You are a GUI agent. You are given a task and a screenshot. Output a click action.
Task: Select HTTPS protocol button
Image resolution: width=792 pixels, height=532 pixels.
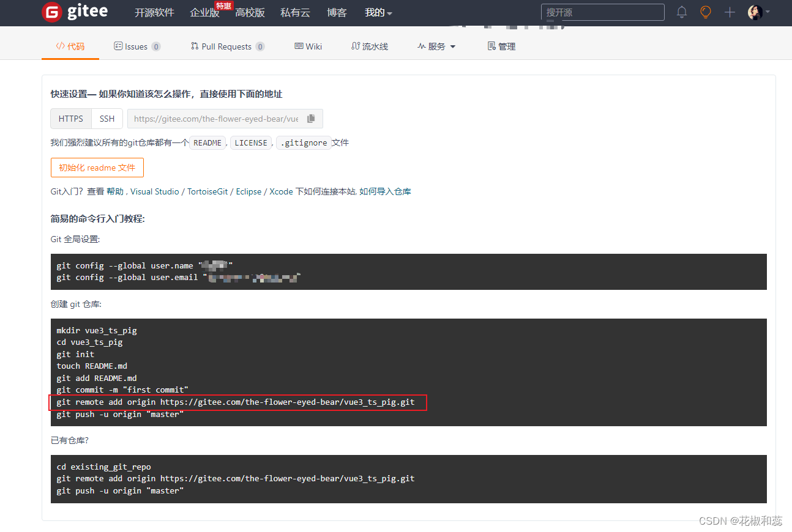pyautogui.click(x=71, y=119)
